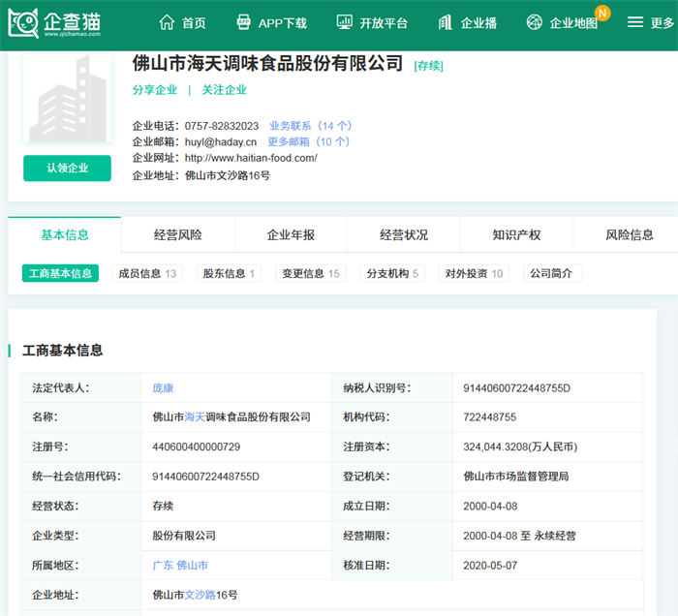Switch to 企业年报 tab

[291, 234]
